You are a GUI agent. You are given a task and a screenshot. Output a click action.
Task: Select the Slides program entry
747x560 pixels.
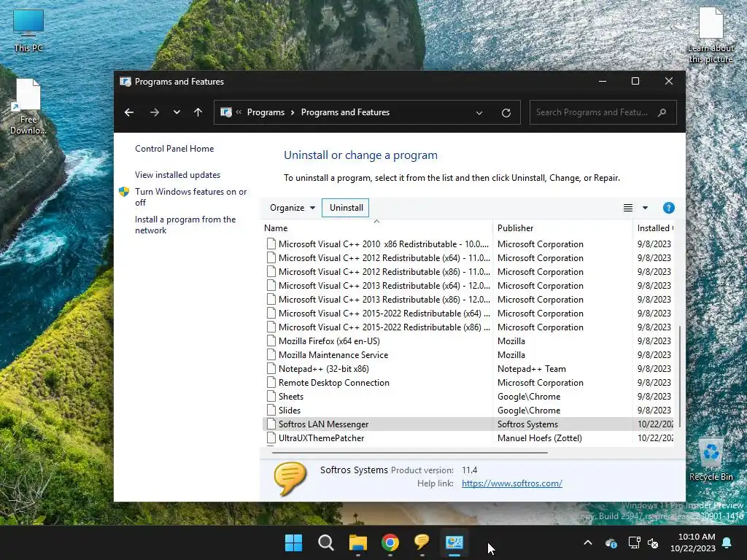click(x=468, y=410)
